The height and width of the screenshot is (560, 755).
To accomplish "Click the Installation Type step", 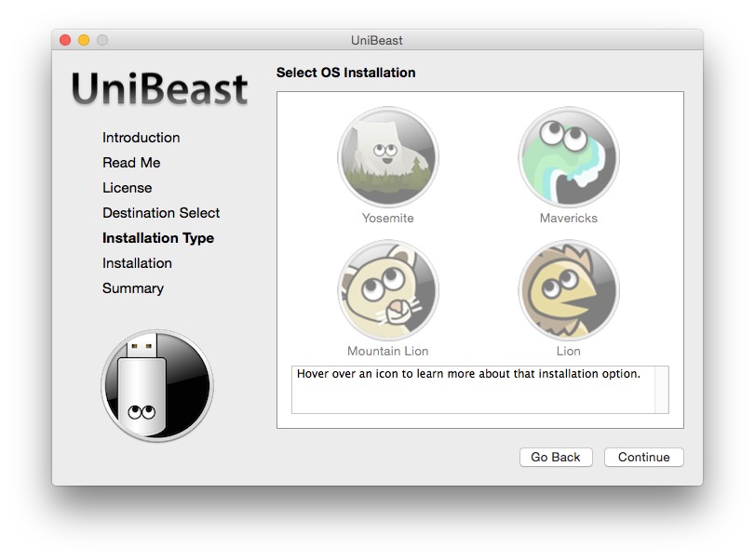I will pos(158,238).
